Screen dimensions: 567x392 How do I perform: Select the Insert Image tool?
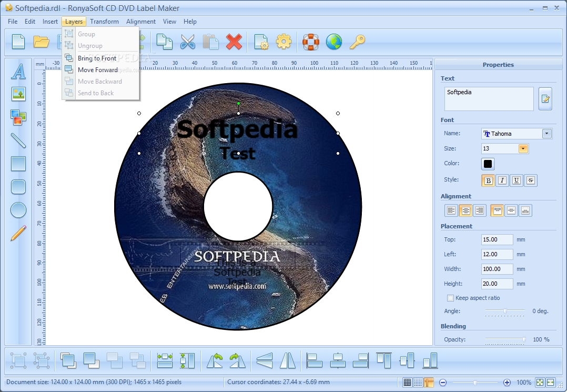click(x=18, y=94)
